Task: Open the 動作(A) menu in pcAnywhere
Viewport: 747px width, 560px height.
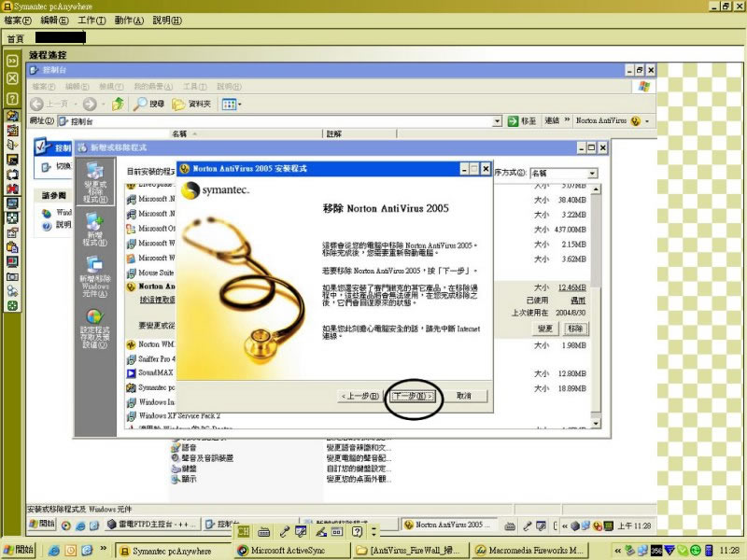Action: click(x=129, y=21)
